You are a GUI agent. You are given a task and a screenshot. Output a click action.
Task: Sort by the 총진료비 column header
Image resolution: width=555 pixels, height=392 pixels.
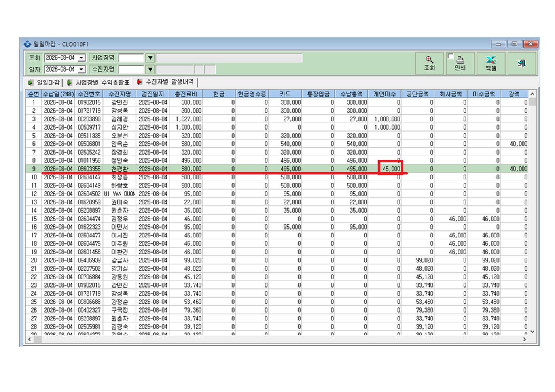click(x=186, y=94)
